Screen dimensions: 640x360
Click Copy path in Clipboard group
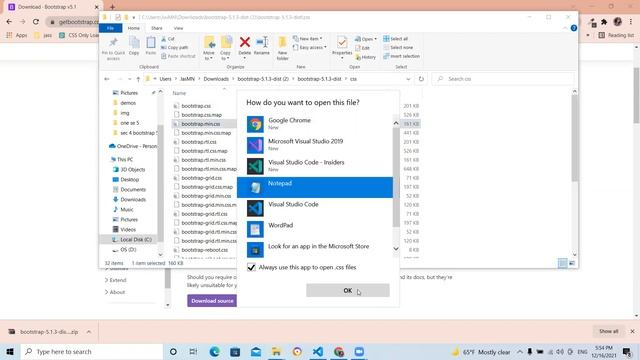(175, 47)
